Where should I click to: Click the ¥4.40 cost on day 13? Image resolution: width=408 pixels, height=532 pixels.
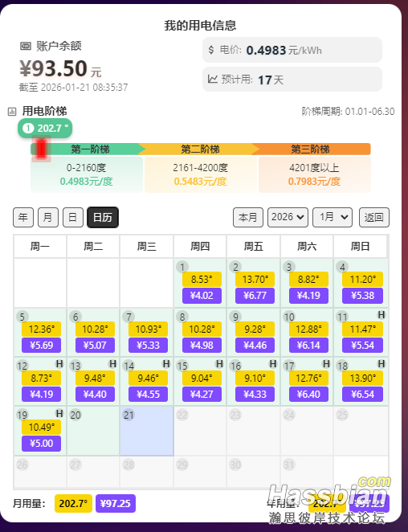pyautogui.click(x=95, y=395)
